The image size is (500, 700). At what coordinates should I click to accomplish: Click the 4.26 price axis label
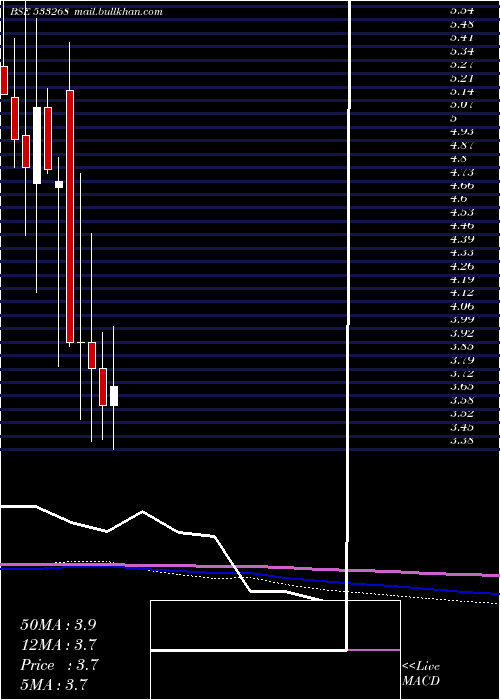click(x=462, y=266)
